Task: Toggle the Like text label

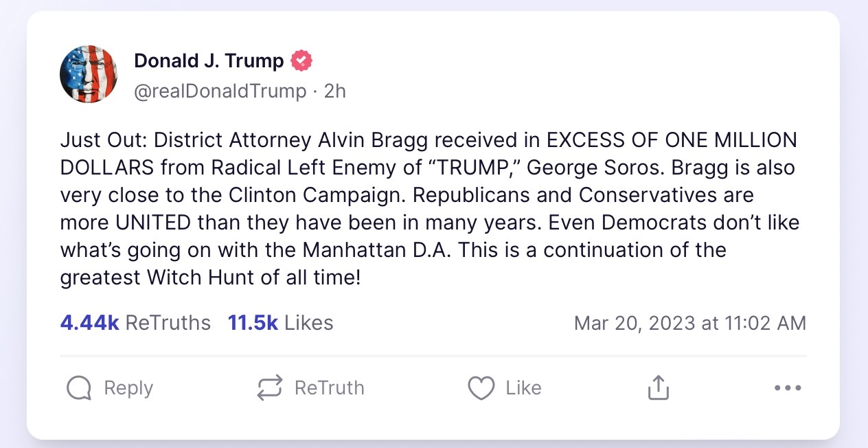Action: click(x=523, y=388)
